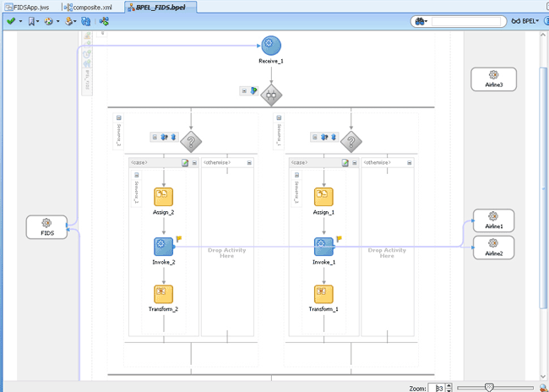Image resolution: width=549 pixels, height=392 pixels.
Task: Click the scroll up arrow
Action: click(x=543, y=35)
